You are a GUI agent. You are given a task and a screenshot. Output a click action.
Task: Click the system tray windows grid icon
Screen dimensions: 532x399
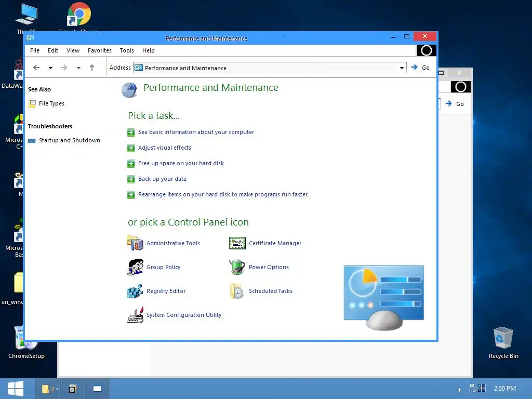click(x=482, y=388)
